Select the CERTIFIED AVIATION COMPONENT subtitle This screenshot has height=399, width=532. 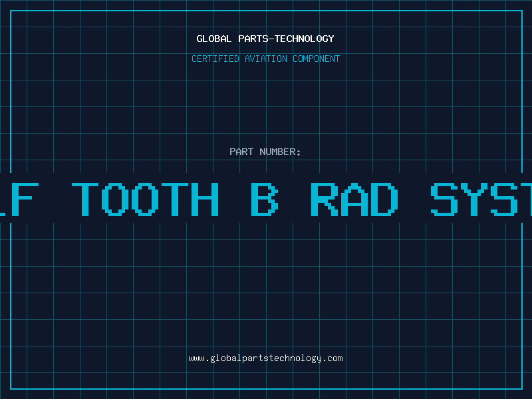pos(265,59)
